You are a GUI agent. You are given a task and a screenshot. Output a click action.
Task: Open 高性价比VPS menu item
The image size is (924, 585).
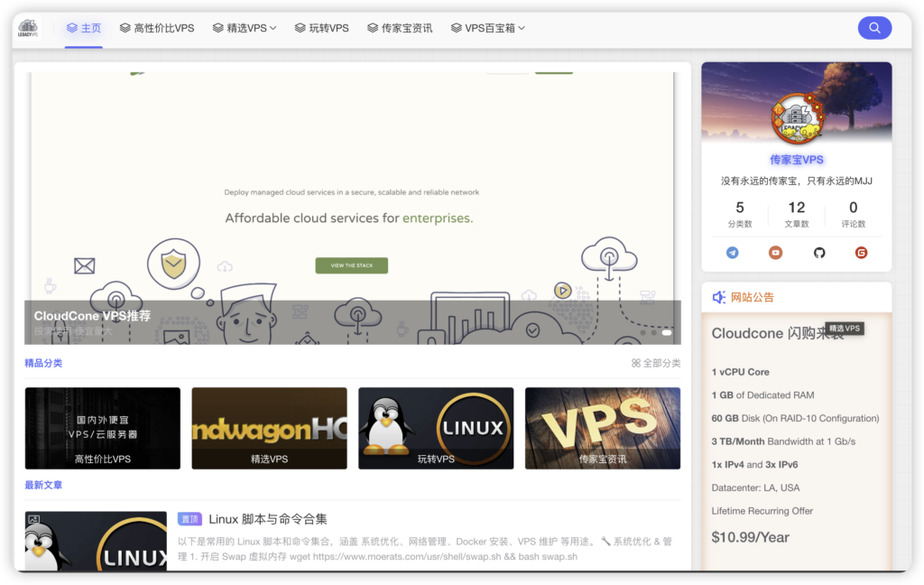pyautogui.click(x=157, y=28)
